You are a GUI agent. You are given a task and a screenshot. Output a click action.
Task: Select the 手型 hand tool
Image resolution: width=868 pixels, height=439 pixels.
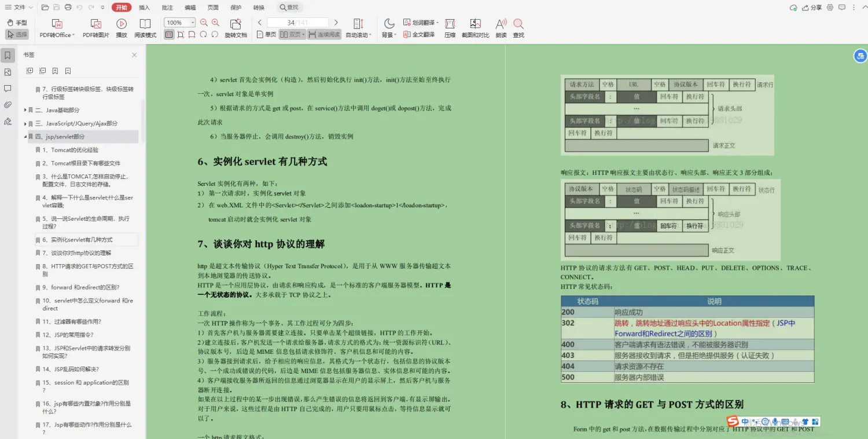coord(17,23)
